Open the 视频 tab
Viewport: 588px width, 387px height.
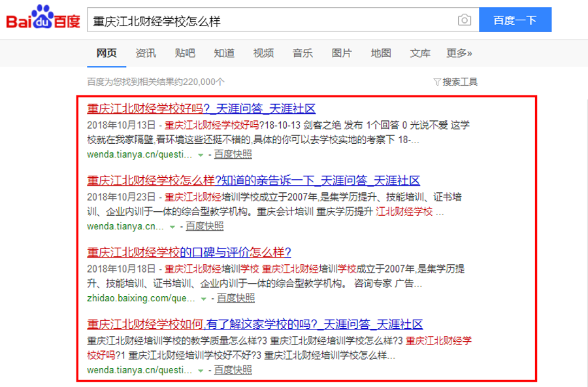263,53
